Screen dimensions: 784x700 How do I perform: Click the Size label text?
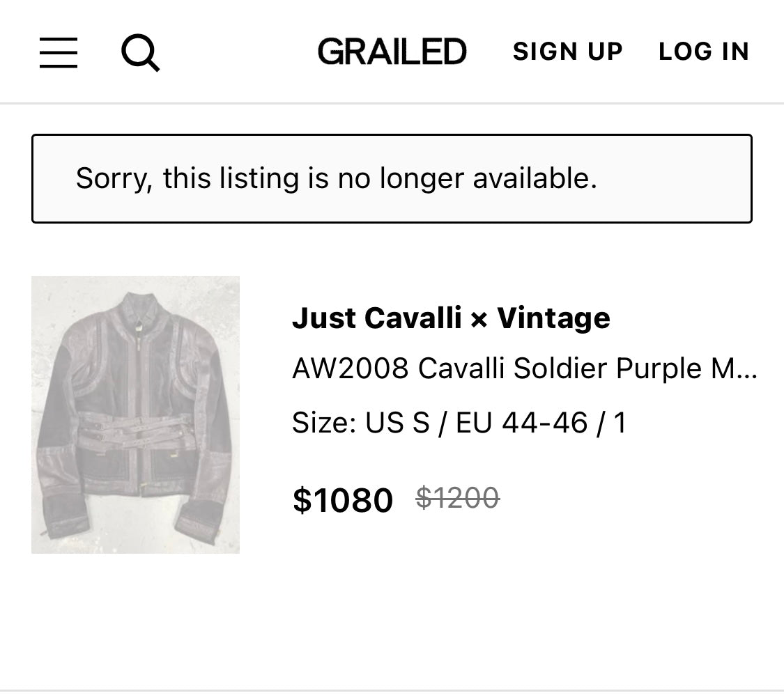click(324, 423)
